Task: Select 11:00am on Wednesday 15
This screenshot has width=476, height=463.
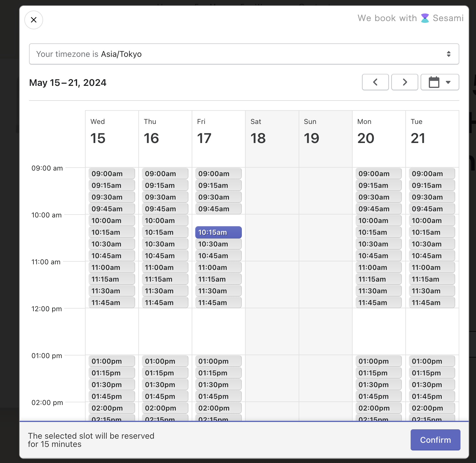Action: tap(111, 267)
